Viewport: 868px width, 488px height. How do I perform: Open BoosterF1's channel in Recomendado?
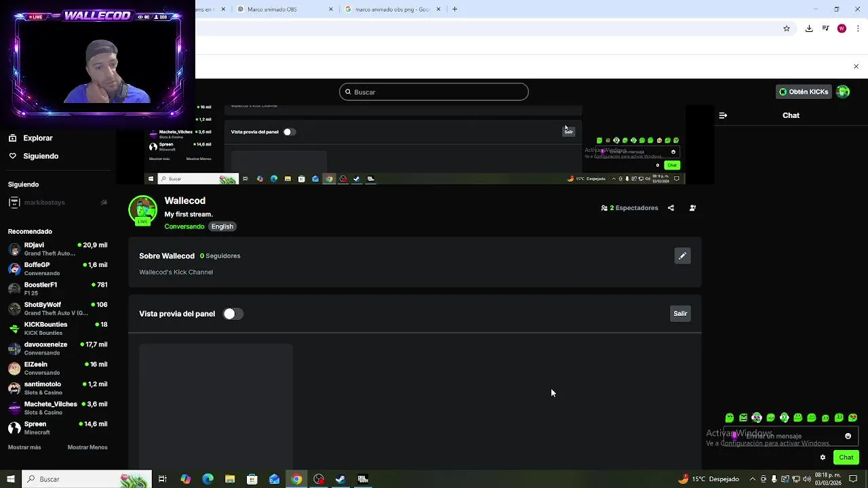[x=58, y=288]
